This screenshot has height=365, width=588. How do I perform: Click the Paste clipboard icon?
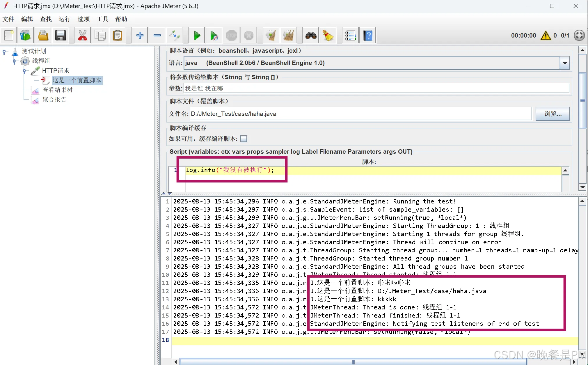click(x=117, y=36)
